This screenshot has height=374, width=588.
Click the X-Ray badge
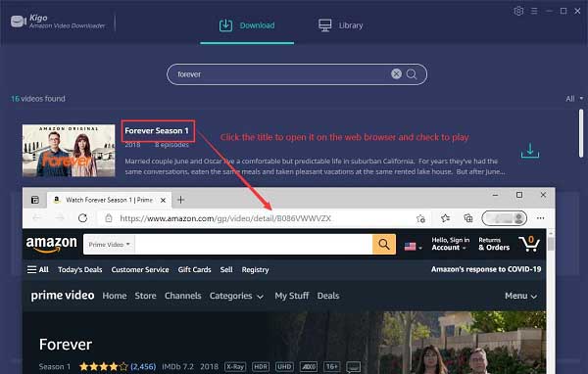point(235,366)
